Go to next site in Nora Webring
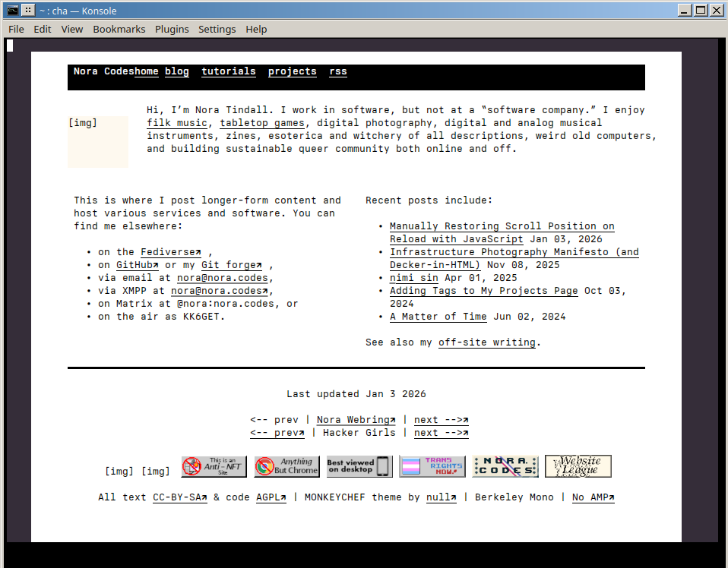This screenshot has width=728, height=568. click(x=441, y=420)
